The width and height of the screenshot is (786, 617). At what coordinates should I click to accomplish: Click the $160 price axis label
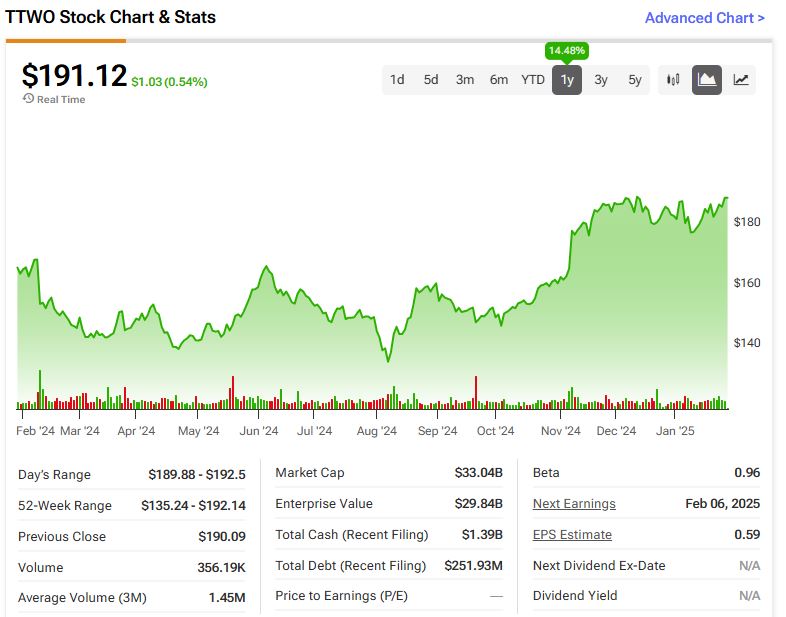[x=747, y=283]
